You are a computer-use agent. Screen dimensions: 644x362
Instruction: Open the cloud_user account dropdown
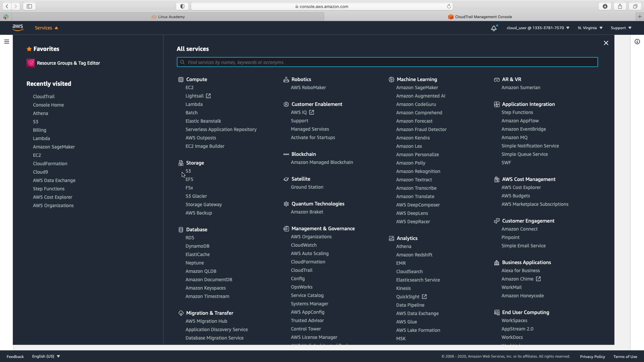pyautogui.click(x=538, y=28)
